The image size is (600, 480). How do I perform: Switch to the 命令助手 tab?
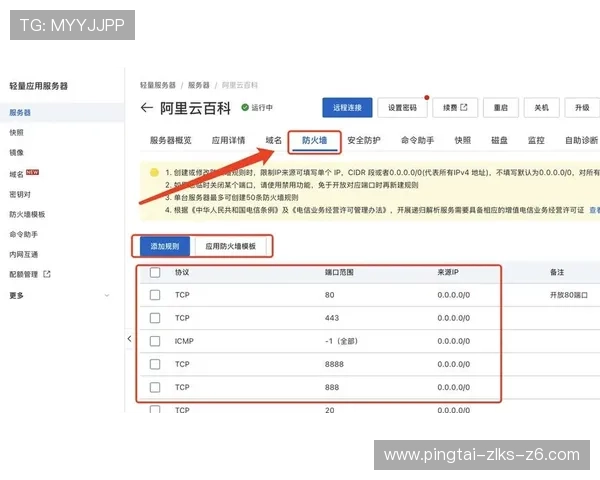click(417, 140)
